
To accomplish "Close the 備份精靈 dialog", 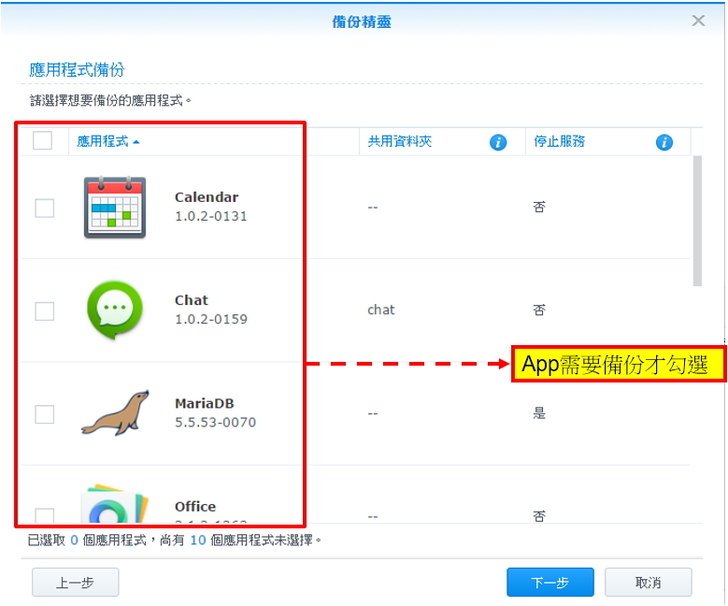I will coord(698,20).
